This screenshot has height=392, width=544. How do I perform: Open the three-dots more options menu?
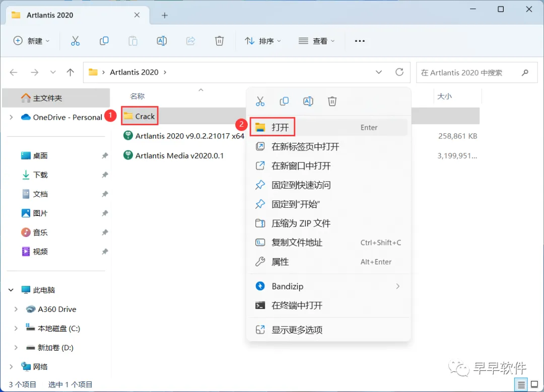click(360, 41)
